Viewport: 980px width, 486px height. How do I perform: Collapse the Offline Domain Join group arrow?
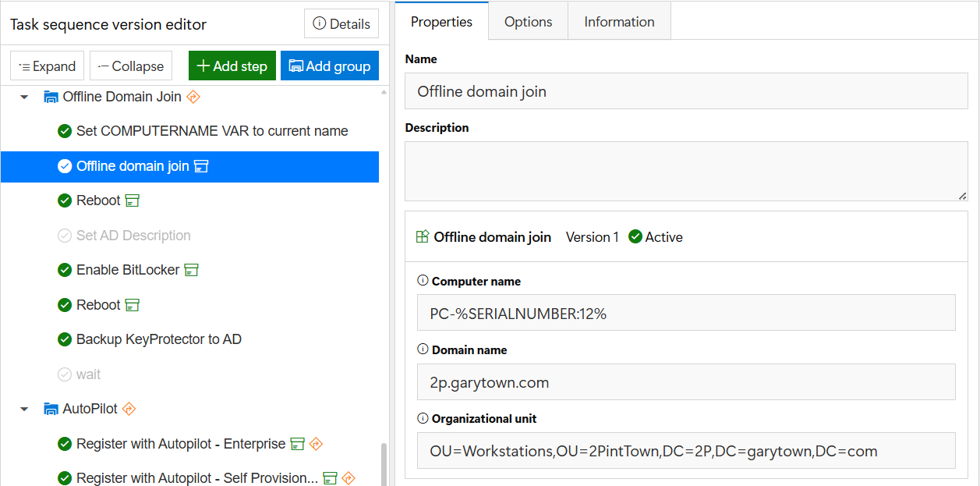(24, 98)
